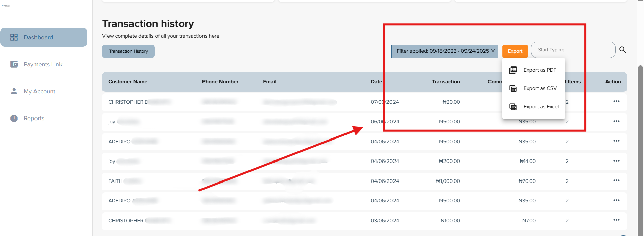Viewport: 644px width, 236px height.
Task: Choose Export as PDF
Action: [533, 70]
